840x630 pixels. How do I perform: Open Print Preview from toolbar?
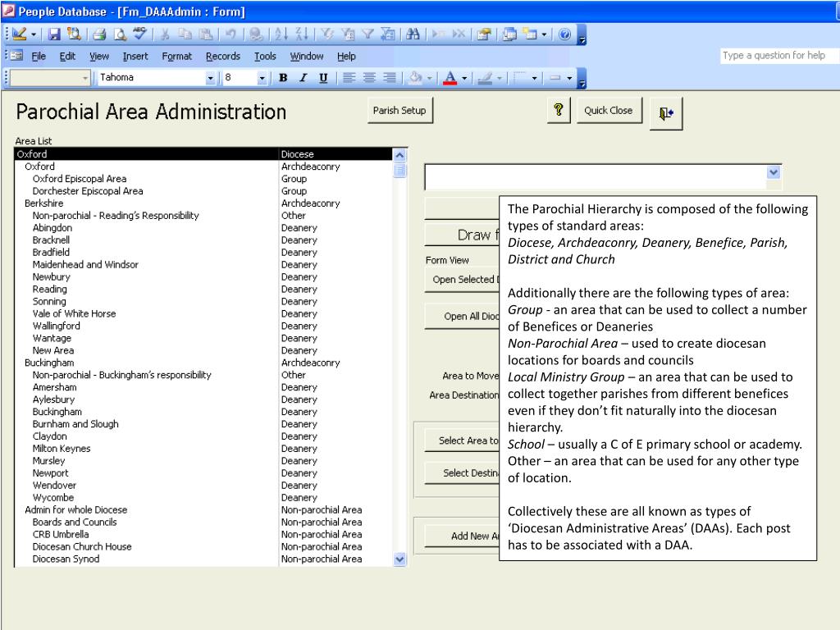pos(120,34)
